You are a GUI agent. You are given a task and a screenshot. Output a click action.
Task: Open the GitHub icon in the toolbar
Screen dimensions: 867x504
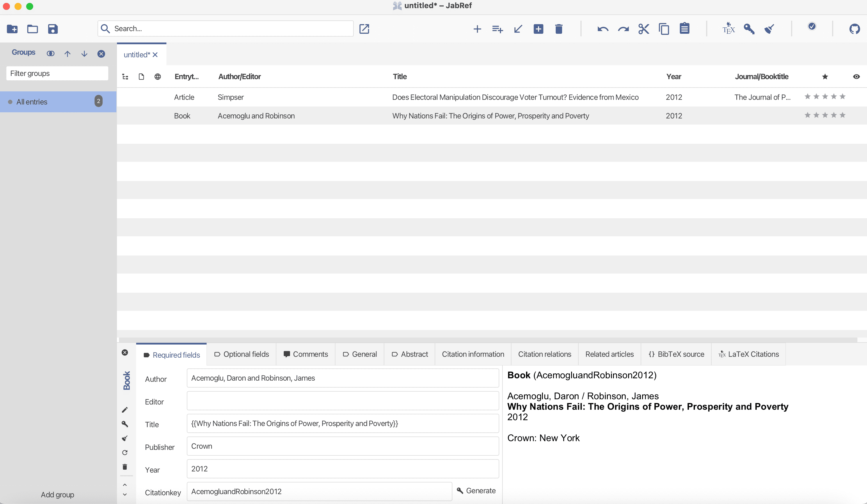tap(854, 29)
